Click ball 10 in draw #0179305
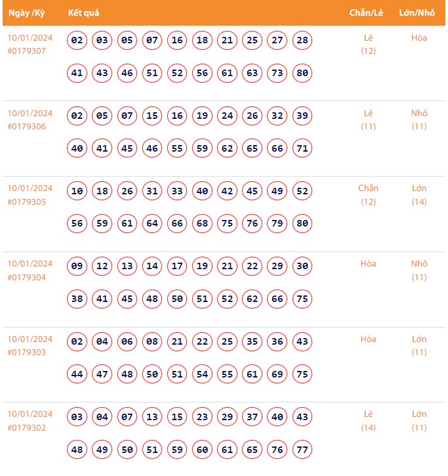Image resolution: width=448 pixels, height=476 pixels. pyautogui.click(x=77, y=191)
